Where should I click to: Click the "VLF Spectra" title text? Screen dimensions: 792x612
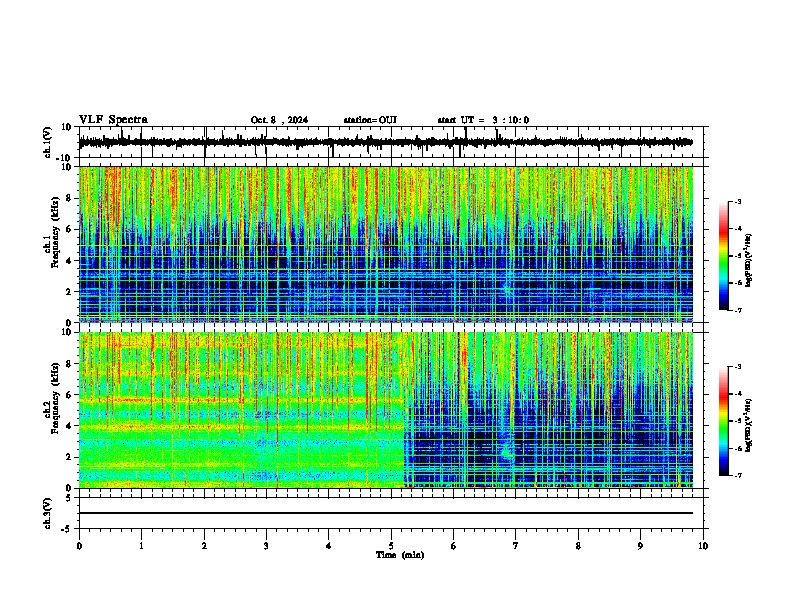coord(113,120)
